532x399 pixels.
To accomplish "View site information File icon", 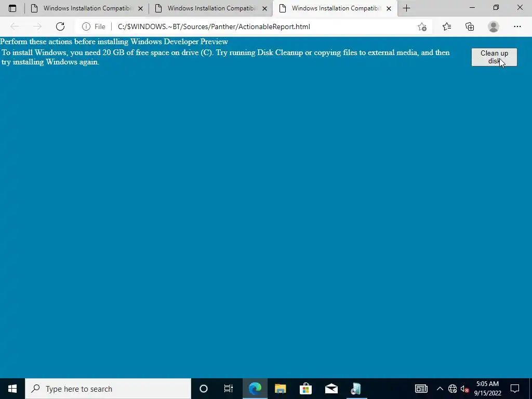I will (94, 26).
